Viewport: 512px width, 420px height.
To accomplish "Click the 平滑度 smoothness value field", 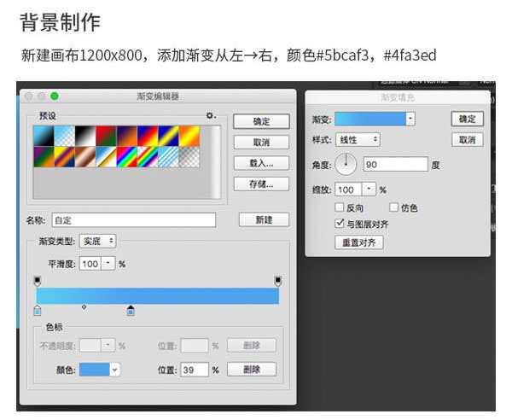I will pyautogui.click(x=90, y=264).
